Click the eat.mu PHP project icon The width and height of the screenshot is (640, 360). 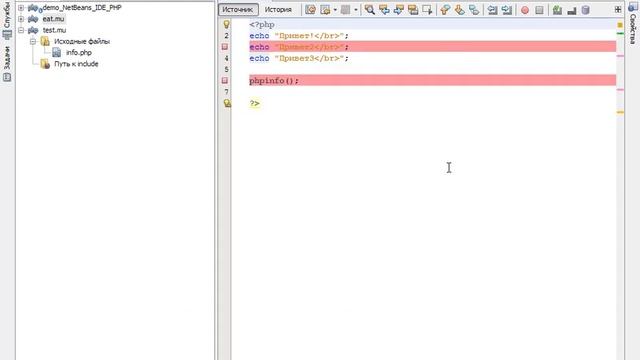click(33, 19)
